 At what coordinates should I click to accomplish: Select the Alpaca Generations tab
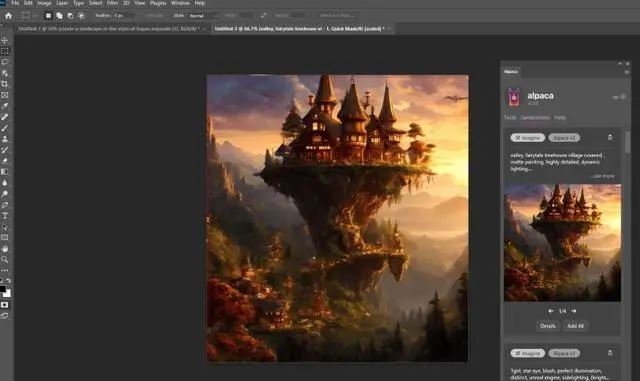coord(535,118)
